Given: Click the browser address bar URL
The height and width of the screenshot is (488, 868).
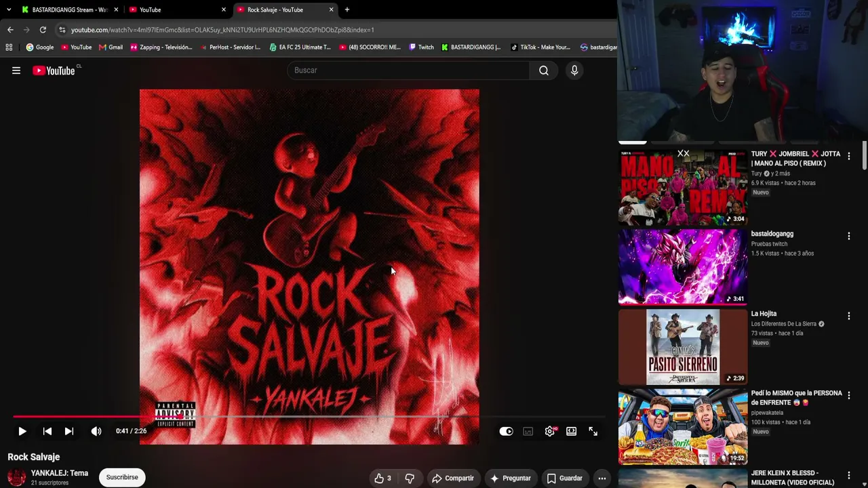Looking at the screenshot, I should pyautogui.click(x=222, y=30).
